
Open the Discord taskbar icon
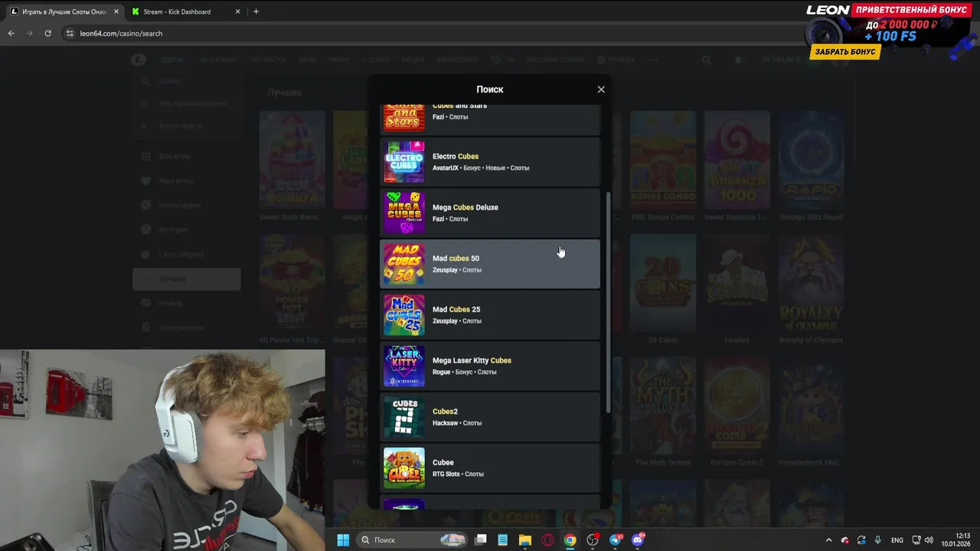pyautogui.click(x=638, y=540)
